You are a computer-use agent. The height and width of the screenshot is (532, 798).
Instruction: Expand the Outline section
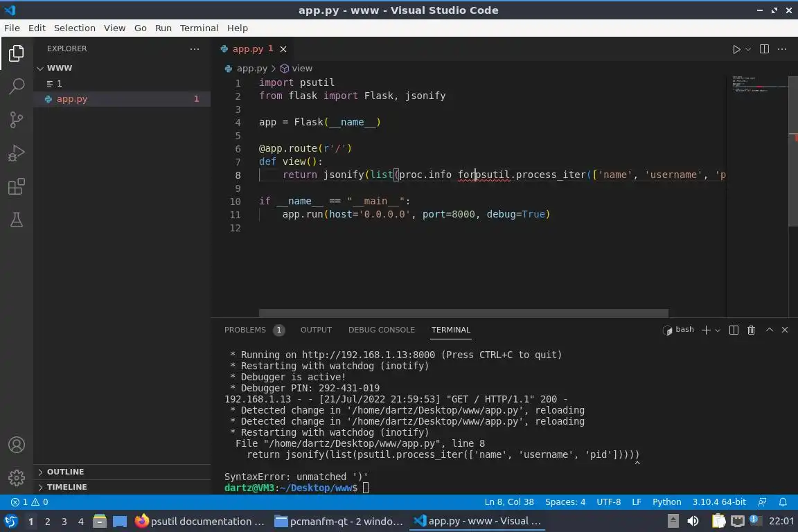122,472
